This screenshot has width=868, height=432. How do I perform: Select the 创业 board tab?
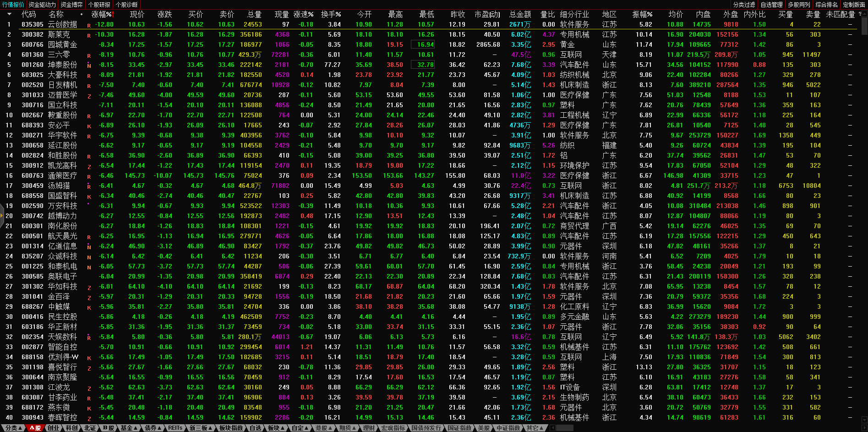tap(54, 428)
